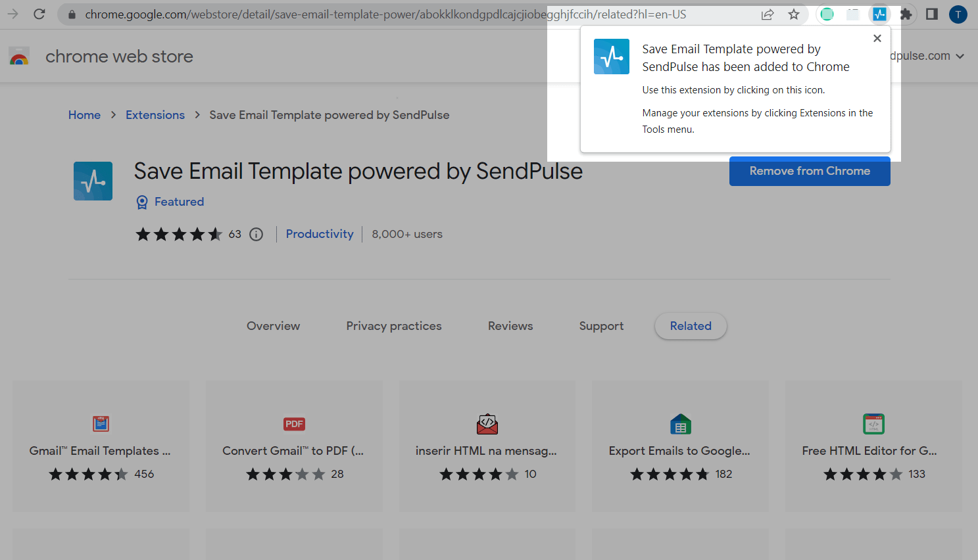Click the Chrome Web Store logo

point(19,57)
